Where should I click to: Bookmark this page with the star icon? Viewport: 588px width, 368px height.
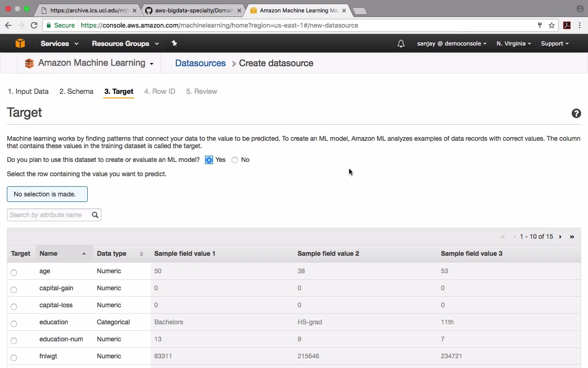552,25
